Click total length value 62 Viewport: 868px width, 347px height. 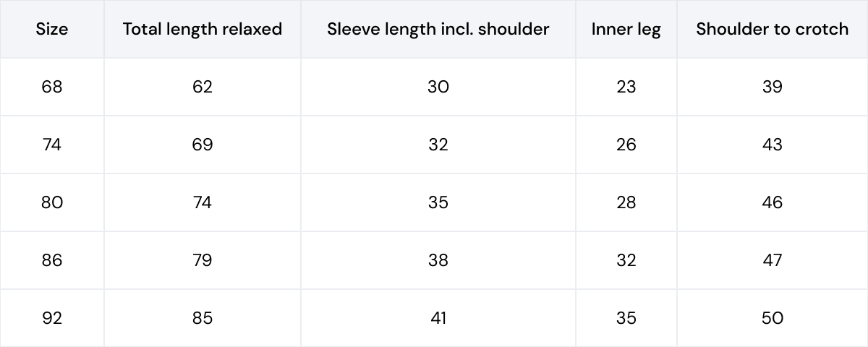coord(203,87)
